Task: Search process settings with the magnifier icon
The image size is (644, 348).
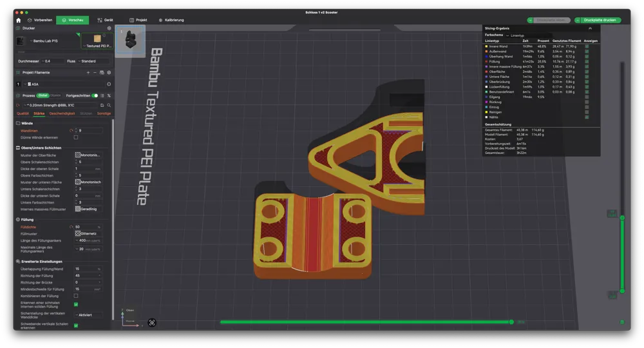Action: click(109, 105)
